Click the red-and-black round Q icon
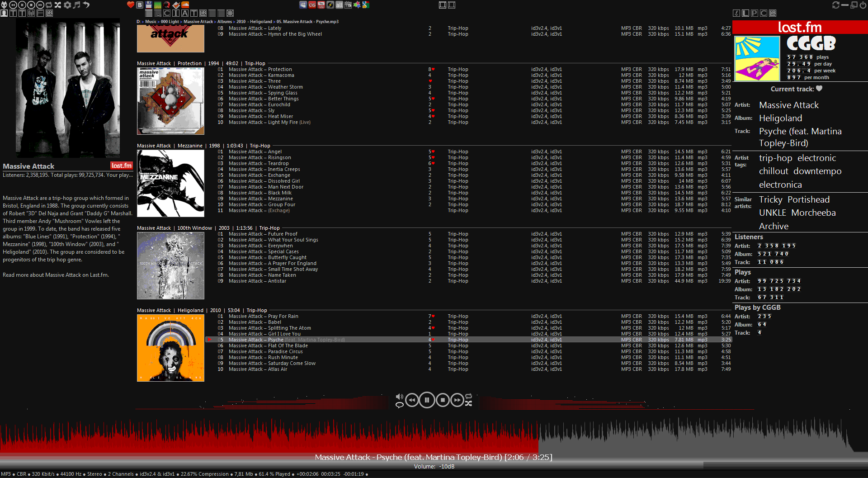 (167, 5)
